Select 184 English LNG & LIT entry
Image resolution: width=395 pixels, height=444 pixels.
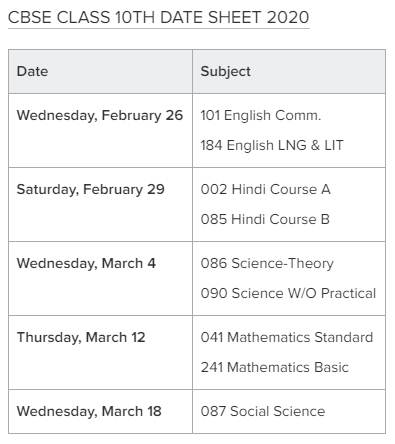tap(272, 145)
